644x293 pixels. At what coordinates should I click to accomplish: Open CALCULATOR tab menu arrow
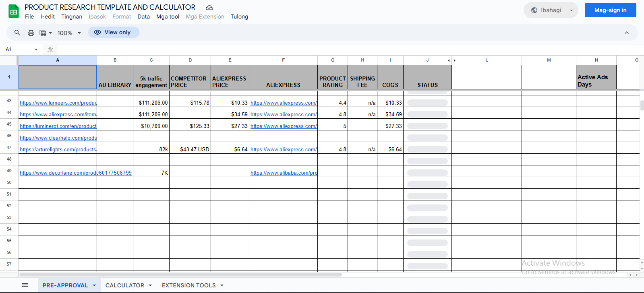tap(150, 285)
